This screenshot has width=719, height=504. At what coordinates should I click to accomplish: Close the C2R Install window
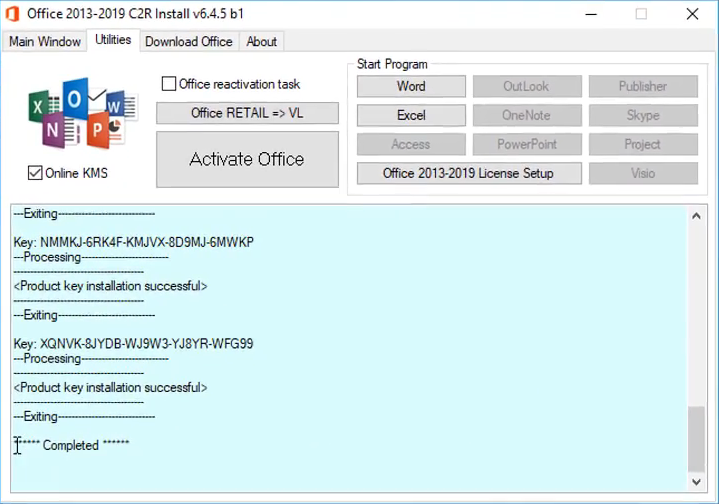click(692, 14)
